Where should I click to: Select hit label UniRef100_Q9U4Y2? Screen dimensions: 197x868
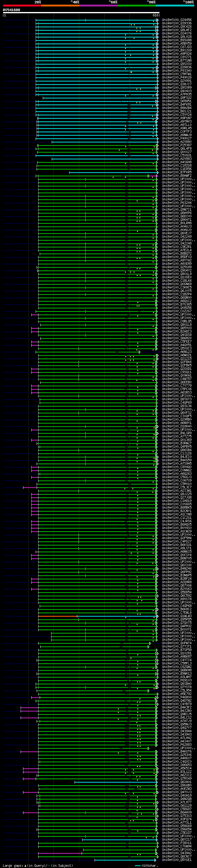click(177, 271)
